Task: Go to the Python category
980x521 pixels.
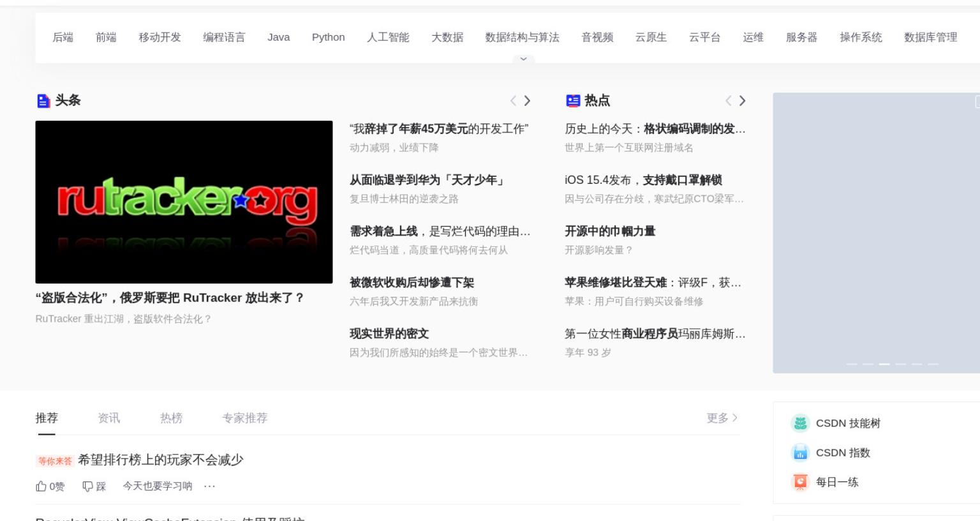Action: click(329, 38)
